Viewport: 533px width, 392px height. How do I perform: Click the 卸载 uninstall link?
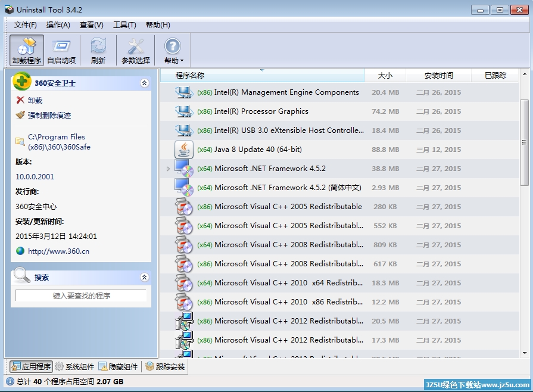click(x=35, y=100)
